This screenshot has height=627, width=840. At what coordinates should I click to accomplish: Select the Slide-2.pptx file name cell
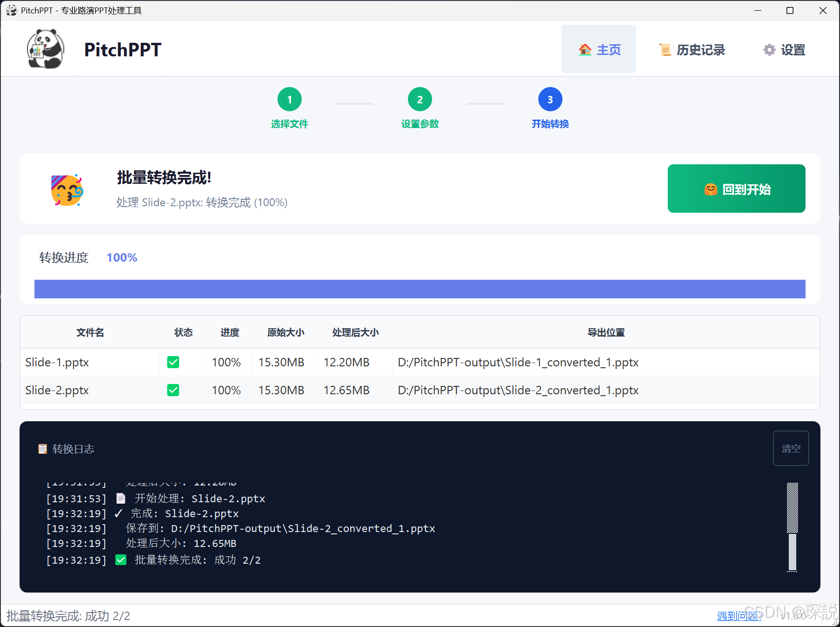coord(90,390)
